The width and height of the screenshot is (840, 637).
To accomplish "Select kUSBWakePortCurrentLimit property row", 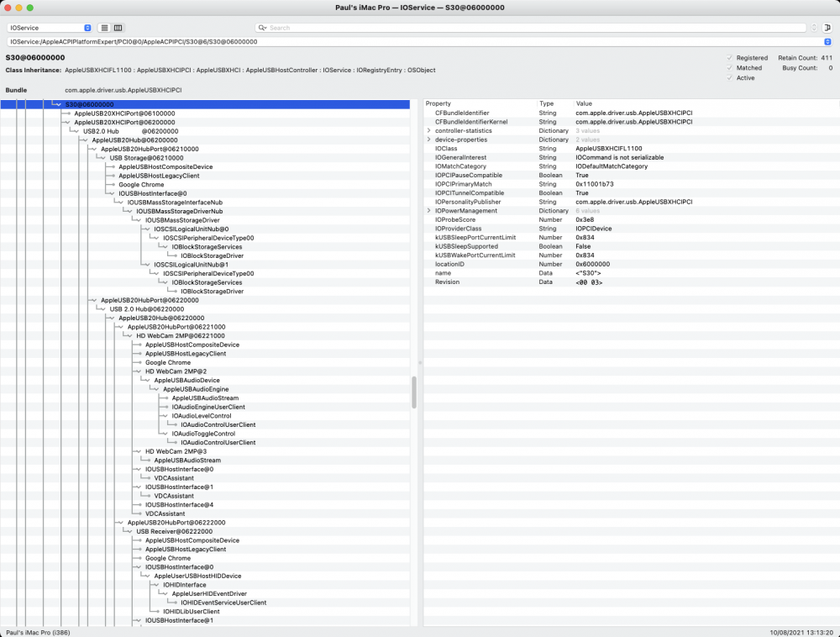I will coord(630,255).
